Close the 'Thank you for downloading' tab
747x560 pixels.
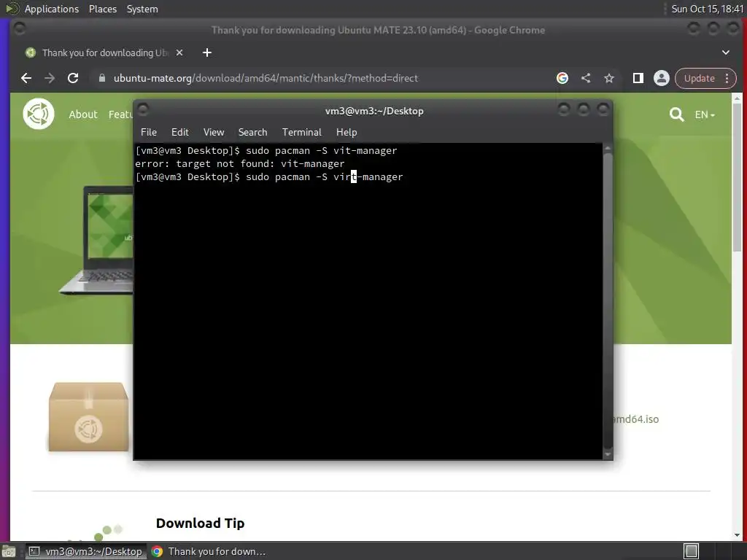click(179, 52)
